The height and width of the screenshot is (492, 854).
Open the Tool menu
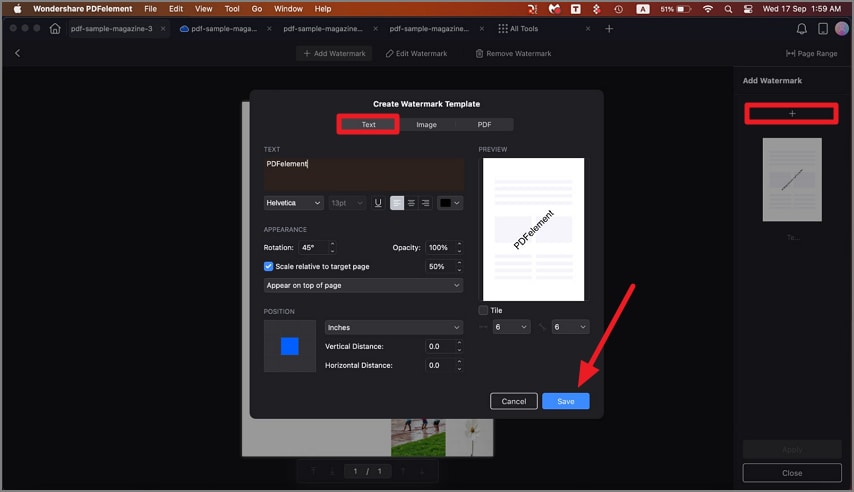point(232,9)
